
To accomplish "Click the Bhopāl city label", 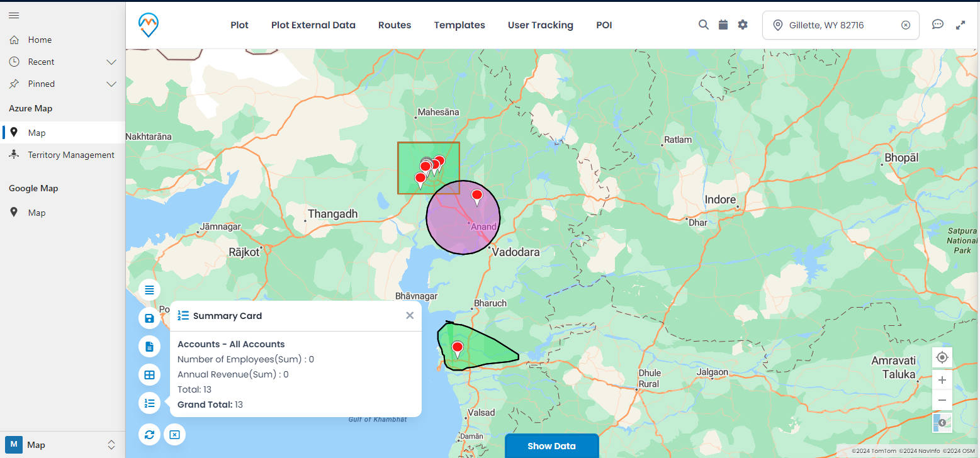I will coord(901,157).
